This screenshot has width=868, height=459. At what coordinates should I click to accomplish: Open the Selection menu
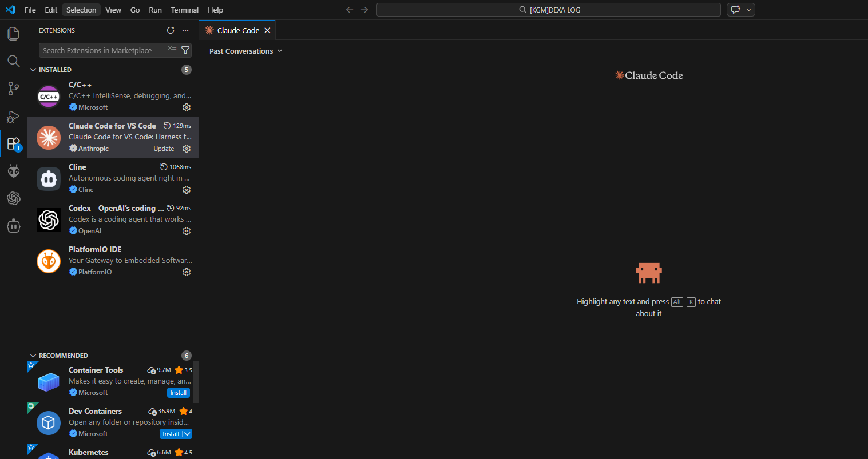tap(81, 10)
